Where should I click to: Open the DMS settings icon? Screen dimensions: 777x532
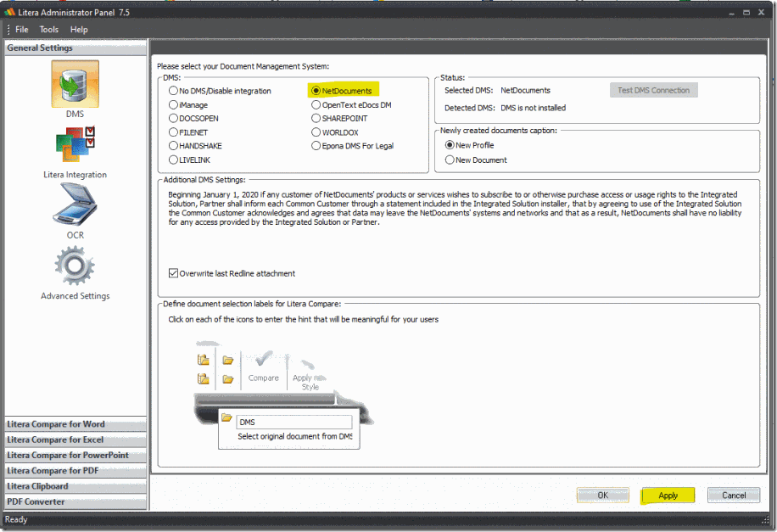tap(75, 84)
